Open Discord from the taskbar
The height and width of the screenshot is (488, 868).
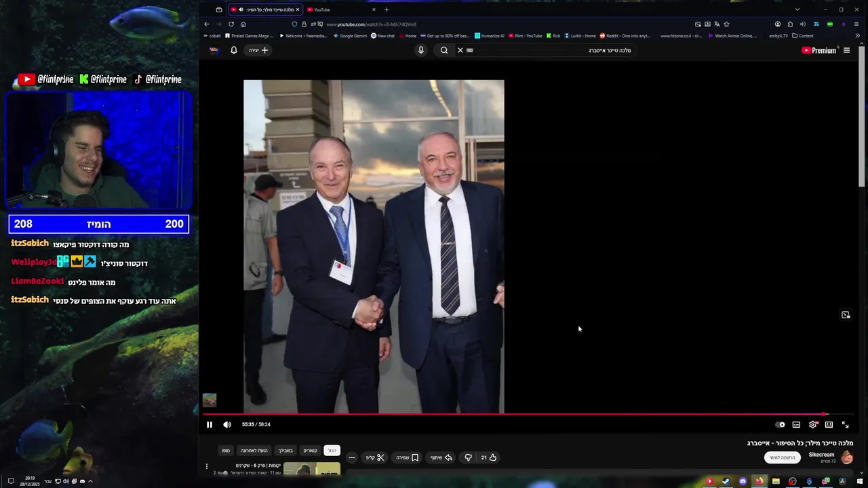point(743,481)
